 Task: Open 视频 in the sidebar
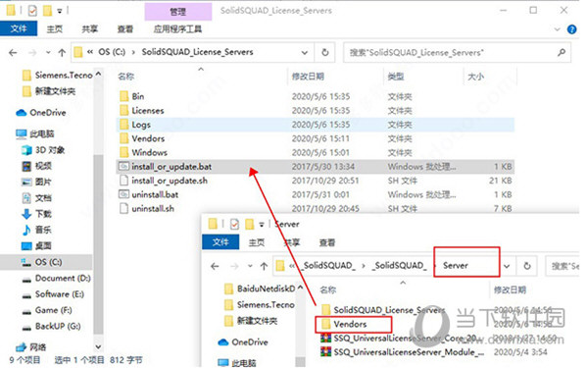click(37, 166)
